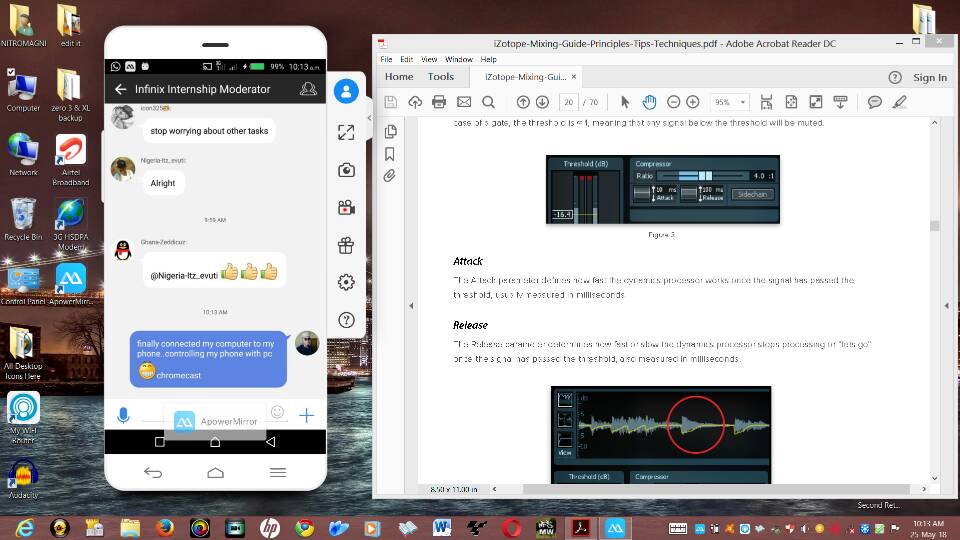The width and height of the screenshot is (960, 540).
Task: Tap the plus attachment icon in chat
Action: click(x=306, y=416)
